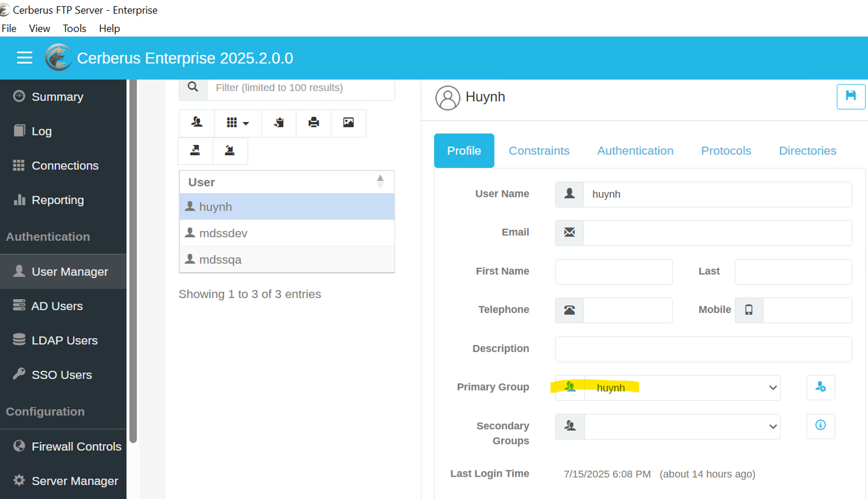Click the green group icon in Primary Group

(570, 387)
